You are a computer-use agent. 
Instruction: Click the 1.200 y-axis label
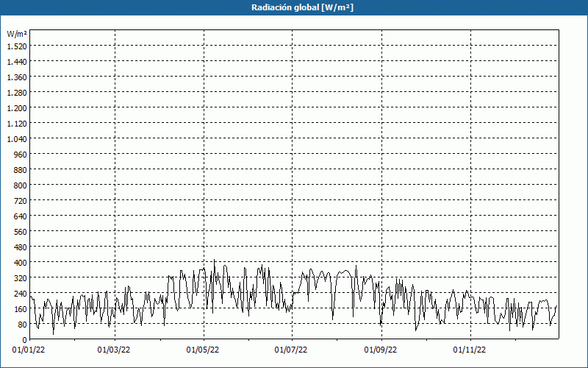pos(17,108)
